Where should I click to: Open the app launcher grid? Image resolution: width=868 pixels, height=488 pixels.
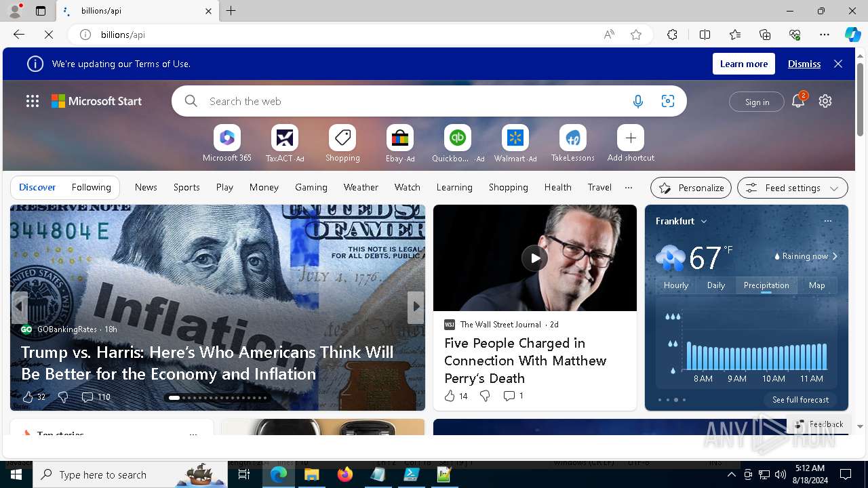(x=33, y=101)
